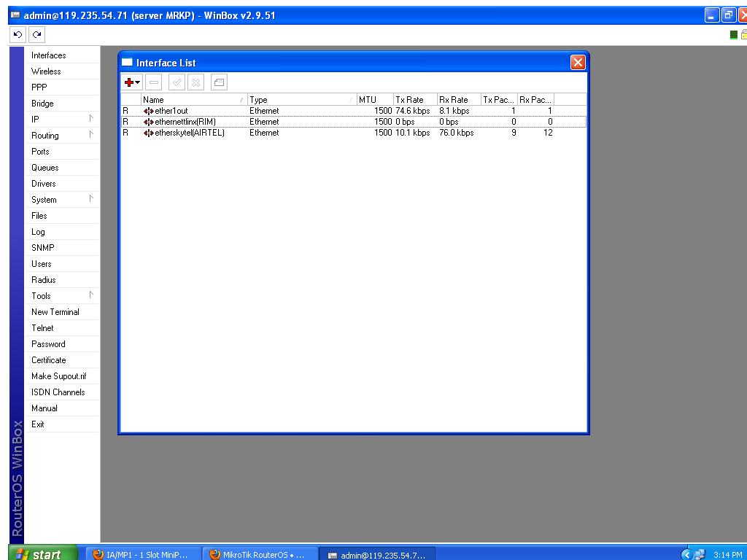
Task: Open the Interfaces menu
Action: pos(49,55)
